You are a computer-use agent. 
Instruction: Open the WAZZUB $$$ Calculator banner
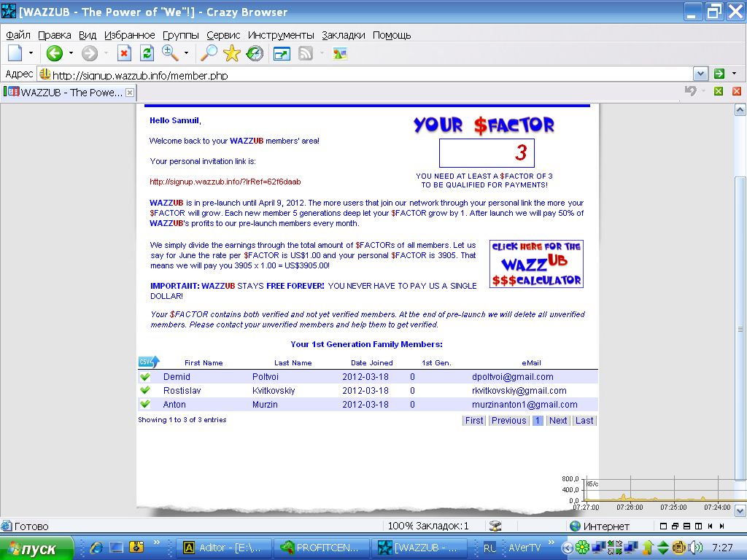click(x=536, y=264)
